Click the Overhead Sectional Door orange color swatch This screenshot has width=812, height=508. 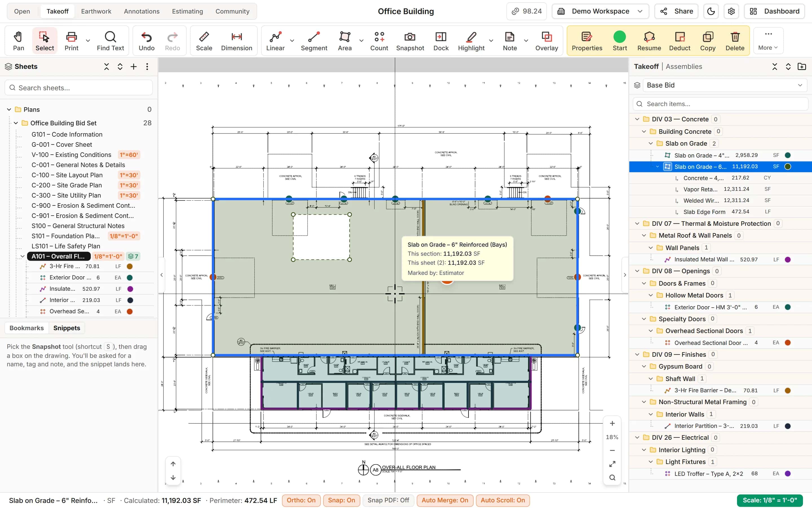coord(787,343)
